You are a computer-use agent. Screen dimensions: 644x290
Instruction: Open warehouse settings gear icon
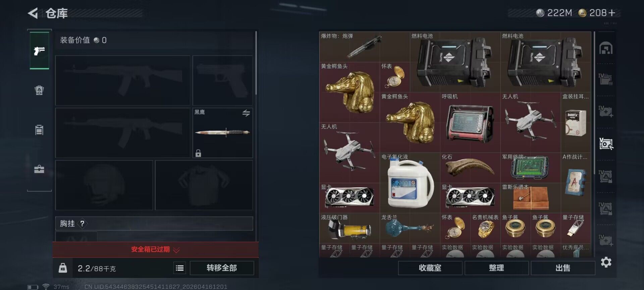coord(606,262)
